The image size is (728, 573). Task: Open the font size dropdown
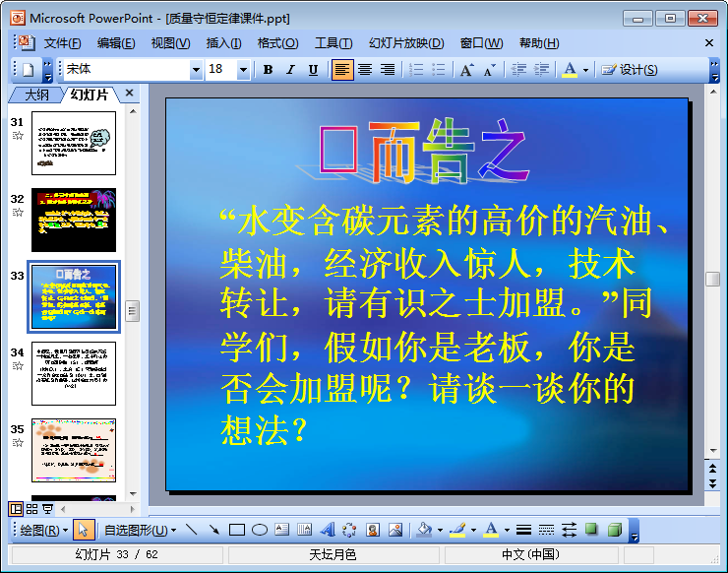click(x=243, y=70)
